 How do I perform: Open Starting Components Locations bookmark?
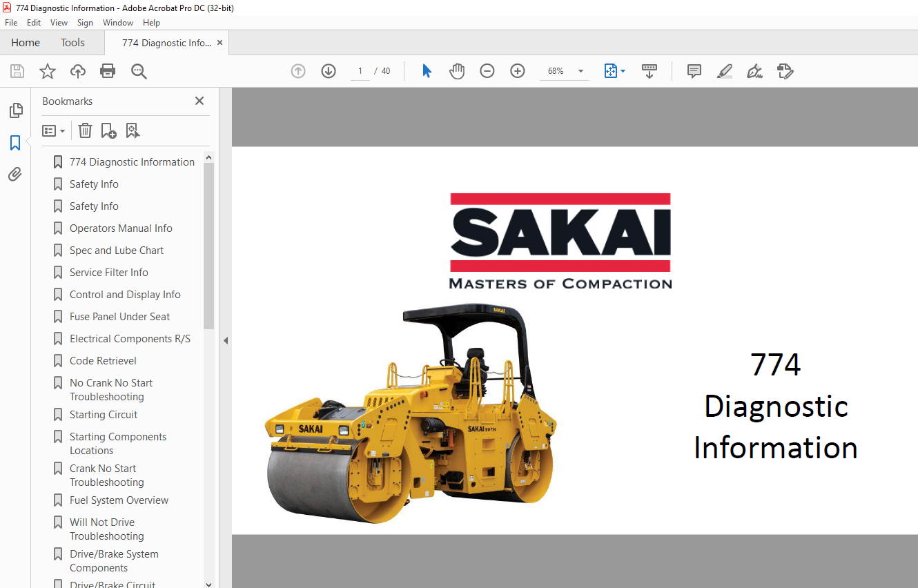[x=117, y=444]
